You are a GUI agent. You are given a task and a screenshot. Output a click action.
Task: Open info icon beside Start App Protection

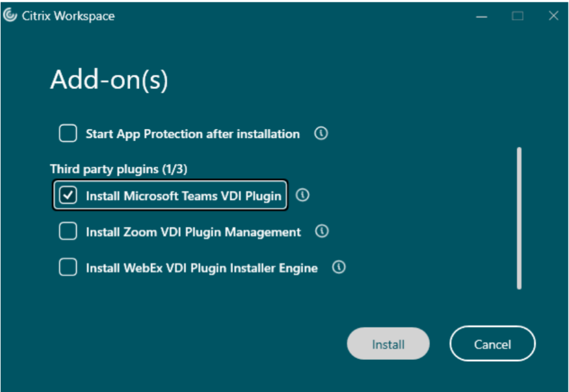[x=321, y=133]
